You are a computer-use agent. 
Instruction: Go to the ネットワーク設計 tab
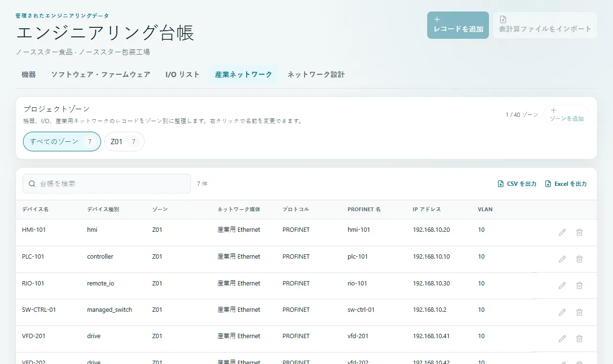(316, 75)
